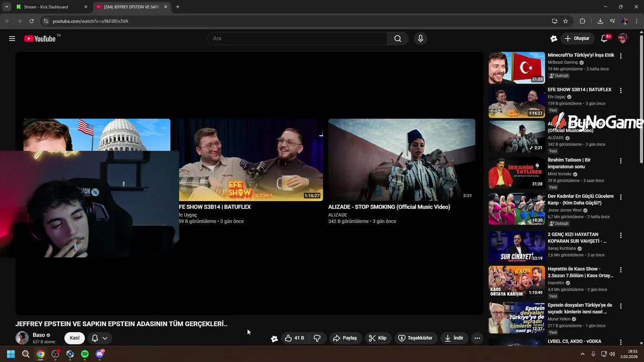Click the browser address bar URL
This screenshot has width=644, height=362.
click(x=91, y=21)
